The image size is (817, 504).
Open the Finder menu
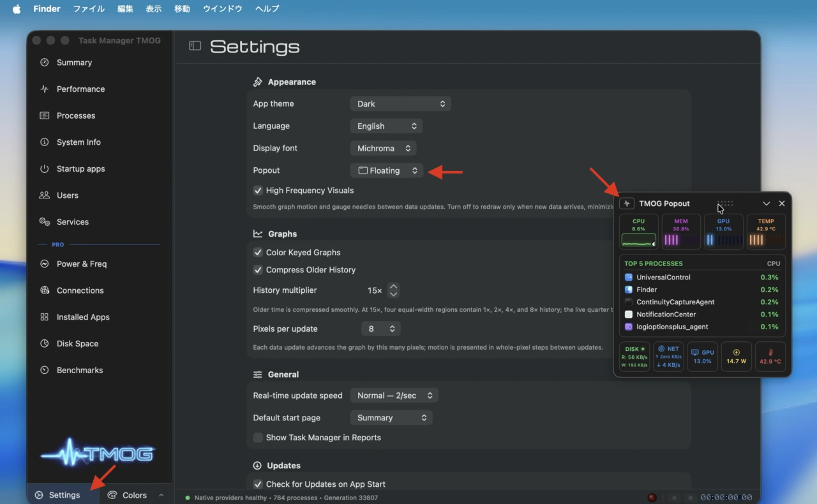(47, 9)
